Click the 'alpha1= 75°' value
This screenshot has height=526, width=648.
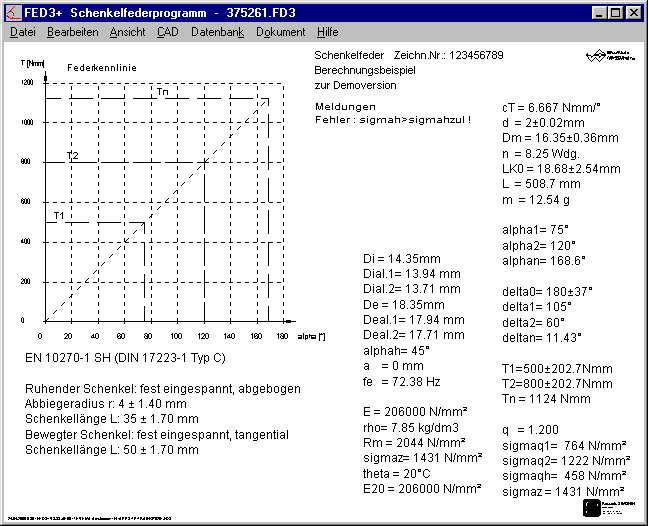(536, 230)
